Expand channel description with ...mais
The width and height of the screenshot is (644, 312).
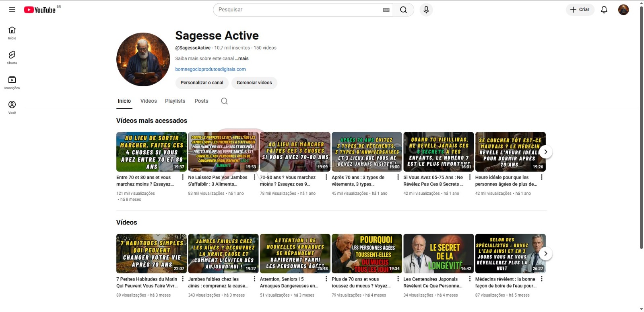coord(242,58)
